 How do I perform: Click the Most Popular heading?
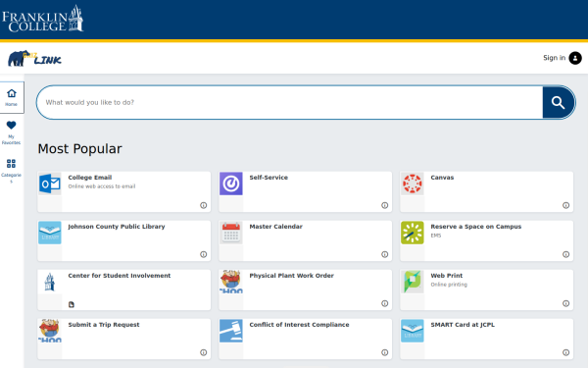point(80,149)
